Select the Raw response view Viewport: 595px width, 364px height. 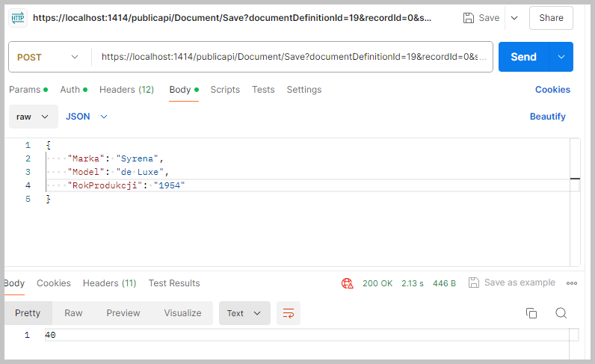click(73, 313)
